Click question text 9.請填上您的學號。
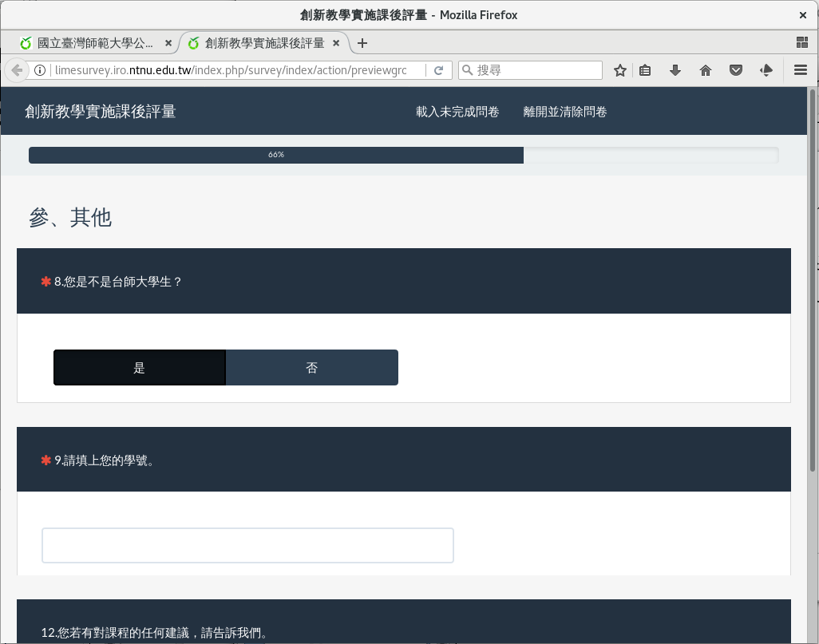This screenshot has height=644, width=819. (105, 460)
